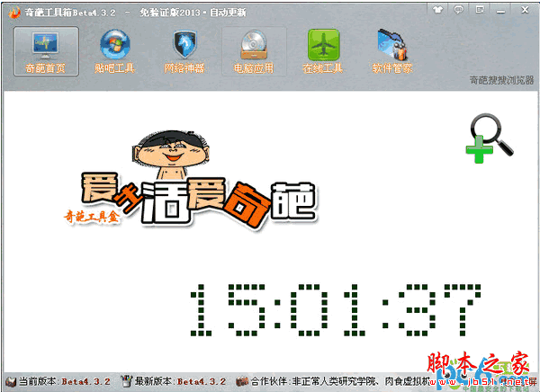Click the 15:01:37 digital clock
The width and height of the screenshot is (540, 392).
coord(336,310)
